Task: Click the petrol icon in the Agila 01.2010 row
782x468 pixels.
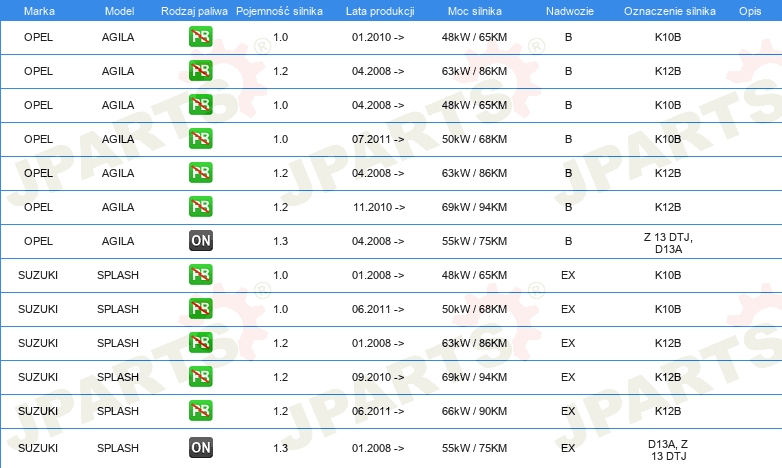Action: pyautogui.click(x=200, y=37)
